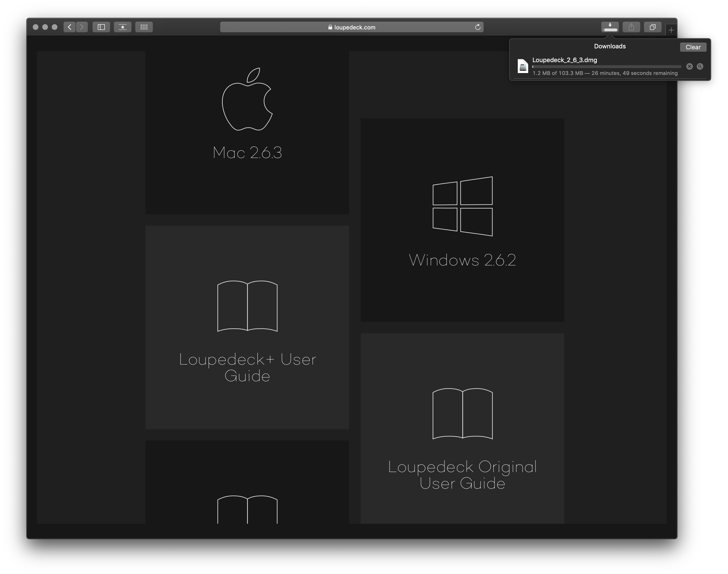Image resolution: width=728 pixels, height=574 pixels.
Task: Open the Mac 2.6.3 download tile
Action: (247, 133)
